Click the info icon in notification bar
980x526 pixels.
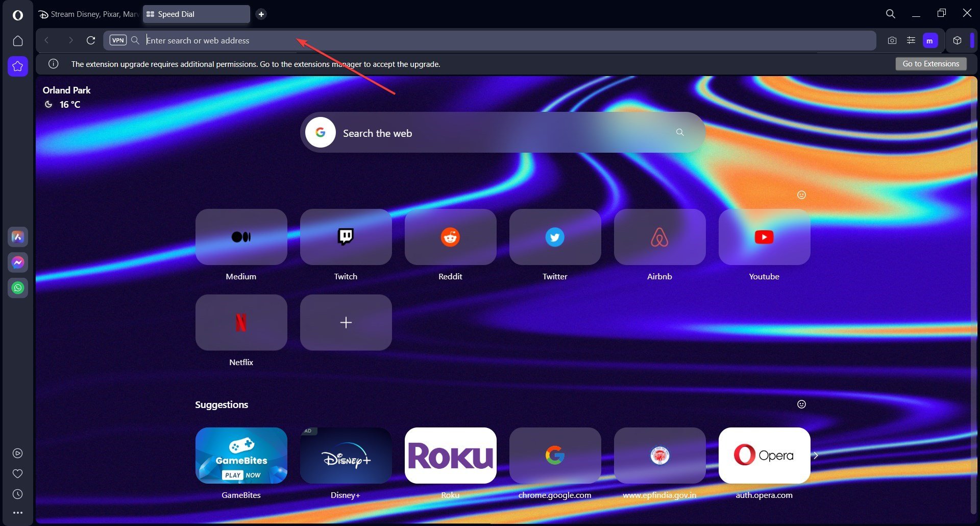click(53, 64)
